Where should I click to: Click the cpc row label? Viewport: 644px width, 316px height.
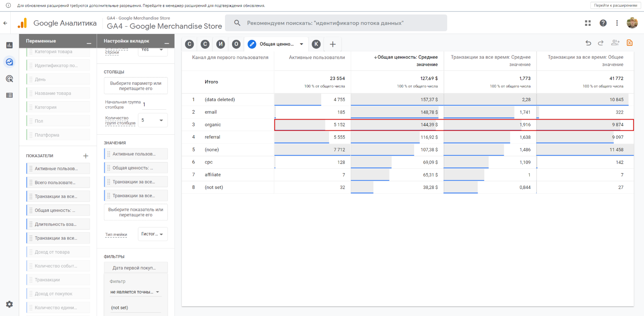[209, 162]
